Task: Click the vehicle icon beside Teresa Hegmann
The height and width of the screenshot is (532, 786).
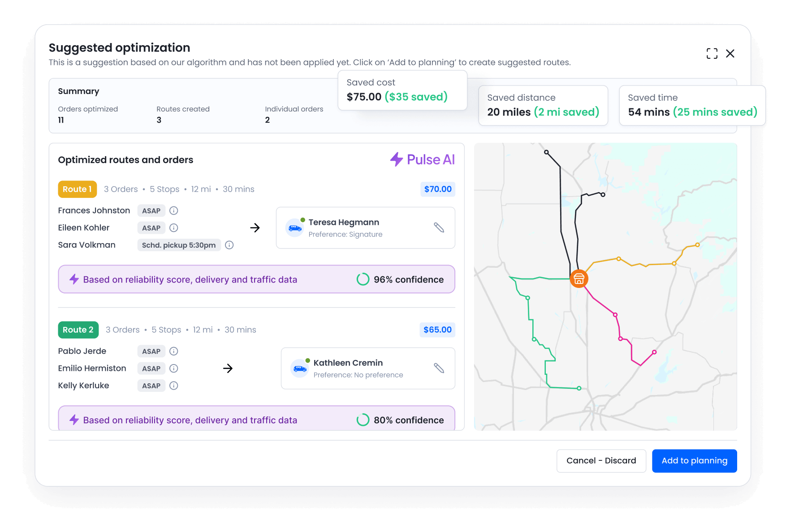Action: [x=294, y=227]
